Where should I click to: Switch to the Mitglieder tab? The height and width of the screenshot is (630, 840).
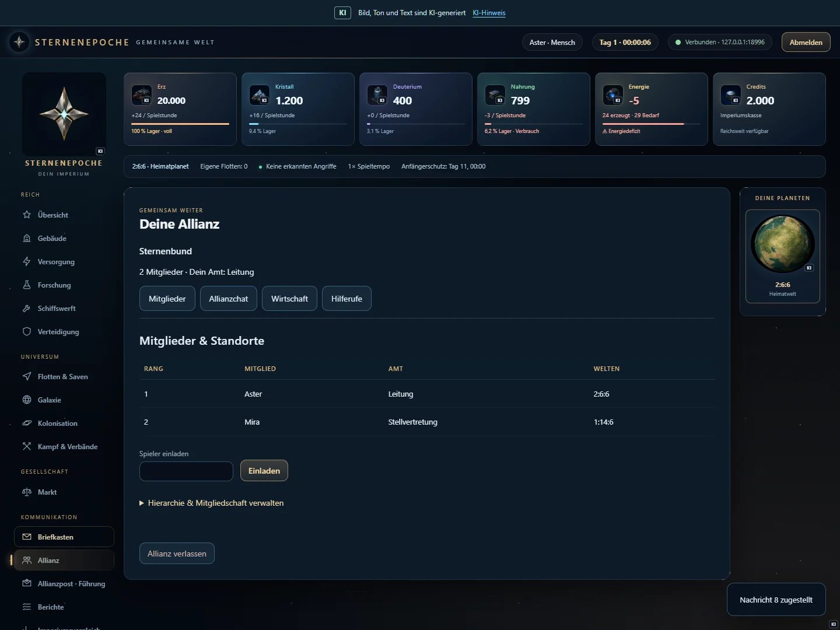click(x=167, y=299)
